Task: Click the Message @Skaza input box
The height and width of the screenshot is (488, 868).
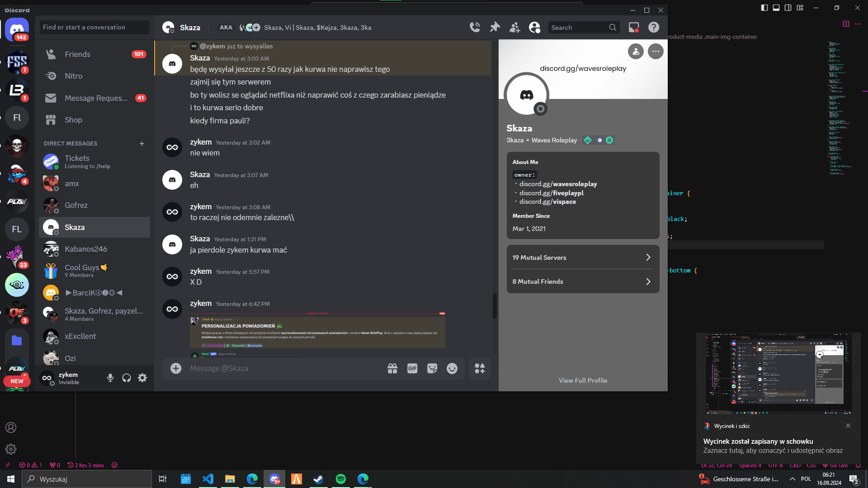Action: [285, 368]
